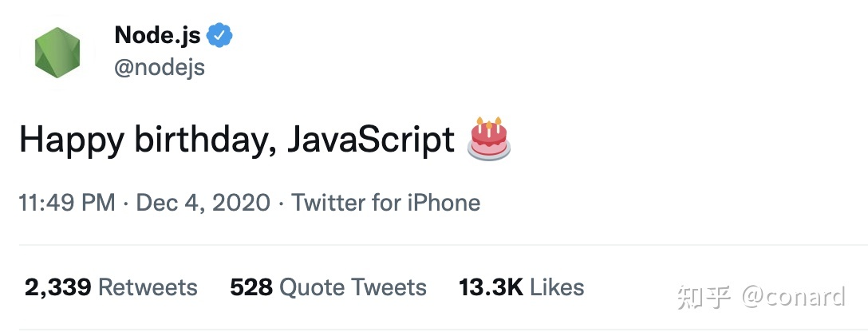Select the 11:49 PM timestamp
The image size is (868, 332).
[67, 203]
